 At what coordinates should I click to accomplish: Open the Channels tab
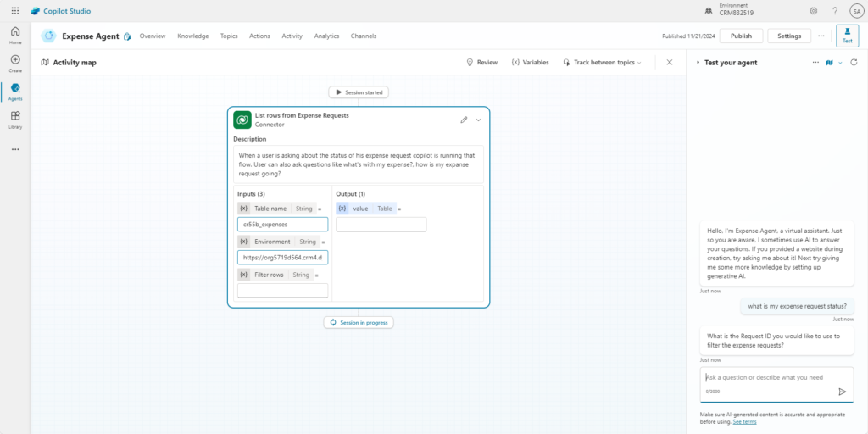(x=363, y=36)
